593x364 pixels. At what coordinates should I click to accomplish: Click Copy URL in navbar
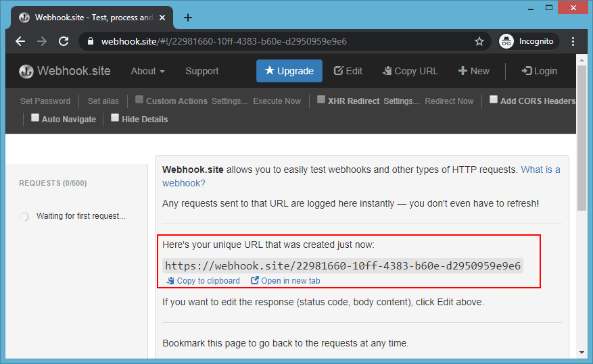[x=410, y=71]
